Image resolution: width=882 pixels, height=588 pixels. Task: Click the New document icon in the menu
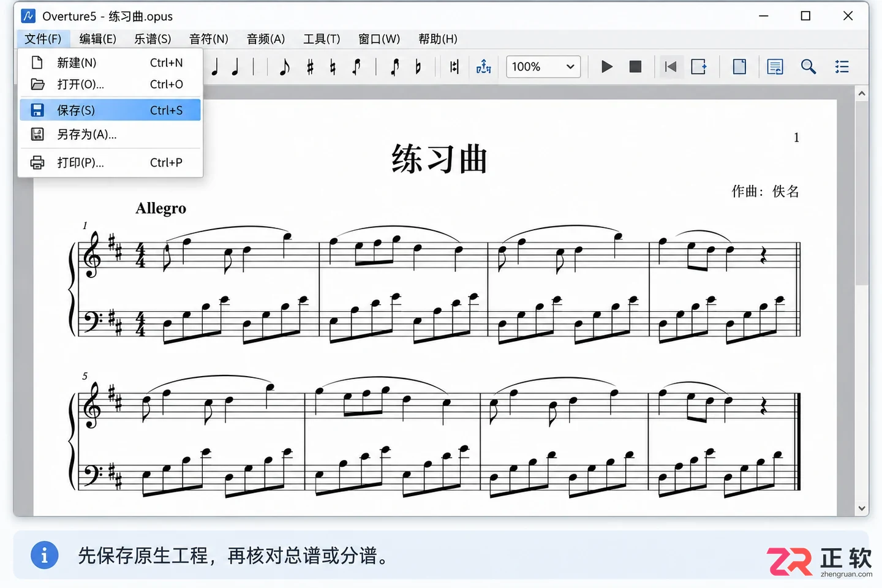click(x=37, y=62)
